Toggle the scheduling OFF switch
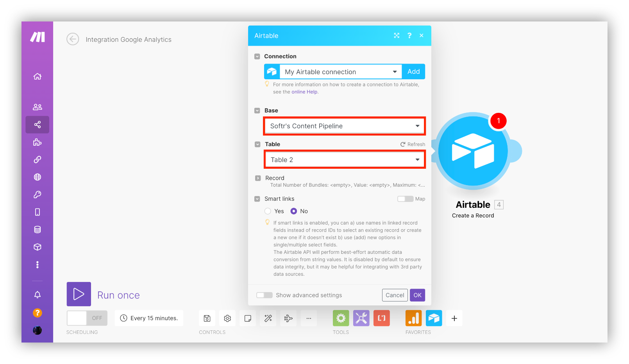This screenshot has width=629, height=364. point(87,318)
